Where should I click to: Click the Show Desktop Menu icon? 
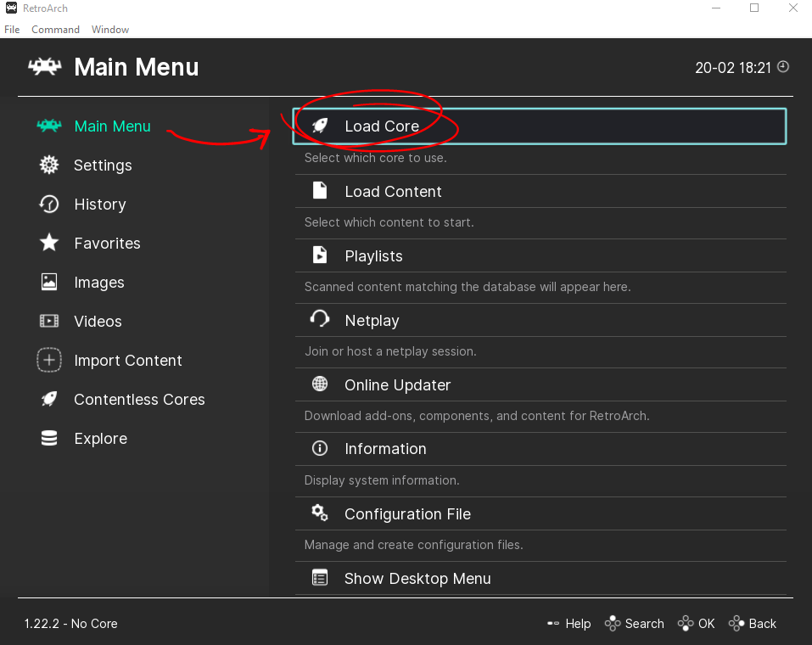pyautogui.click(x=320, y=578)
